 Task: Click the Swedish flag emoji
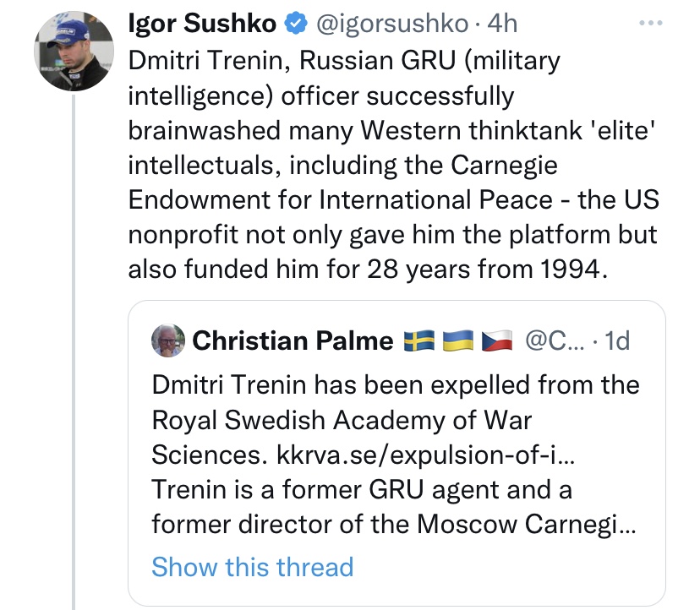[418, 340]
